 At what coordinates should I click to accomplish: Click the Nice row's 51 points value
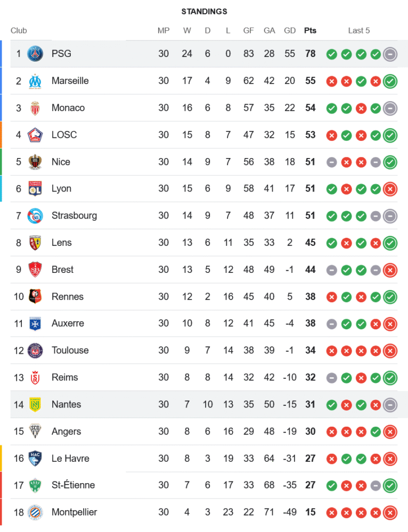coord(310,162)
